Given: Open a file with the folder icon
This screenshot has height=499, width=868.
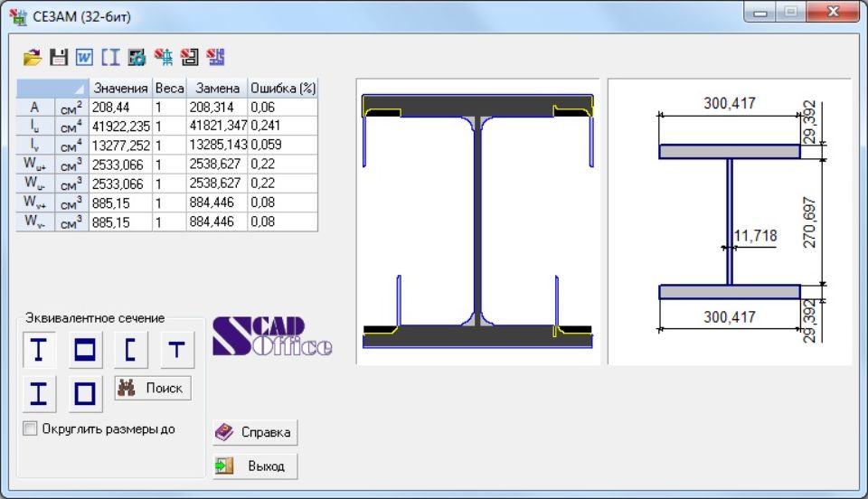Looking at the screenshot, I should point(33,58).
